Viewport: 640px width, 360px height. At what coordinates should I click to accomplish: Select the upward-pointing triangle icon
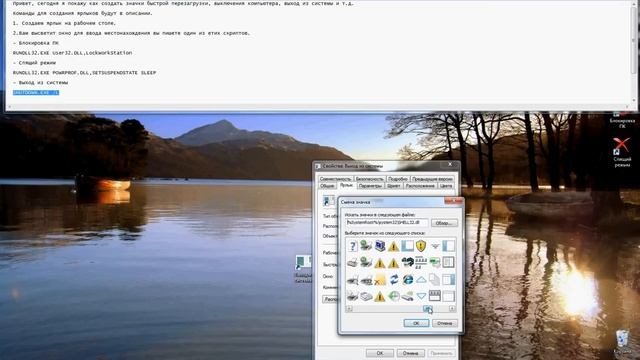tap(421, 280)
